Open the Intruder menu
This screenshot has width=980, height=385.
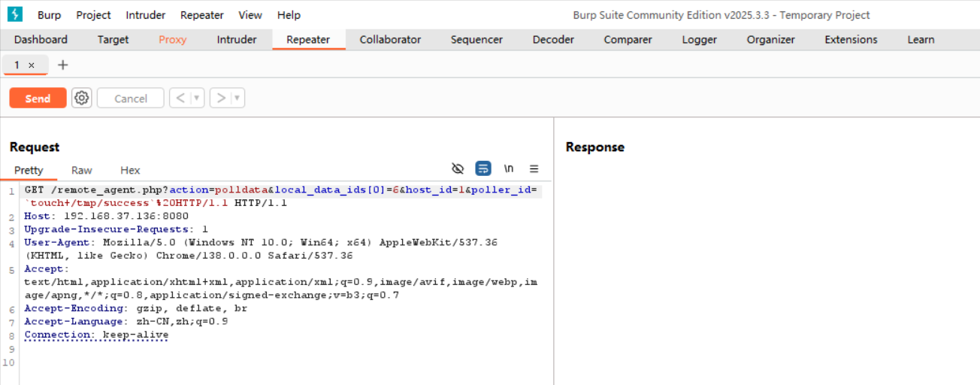coord(146,15)
